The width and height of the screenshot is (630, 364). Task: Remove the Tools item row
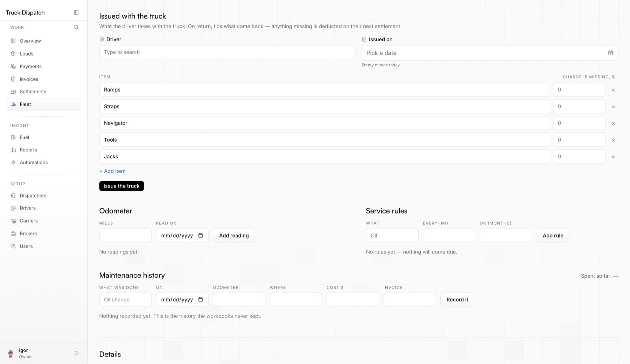click(613, 140)
